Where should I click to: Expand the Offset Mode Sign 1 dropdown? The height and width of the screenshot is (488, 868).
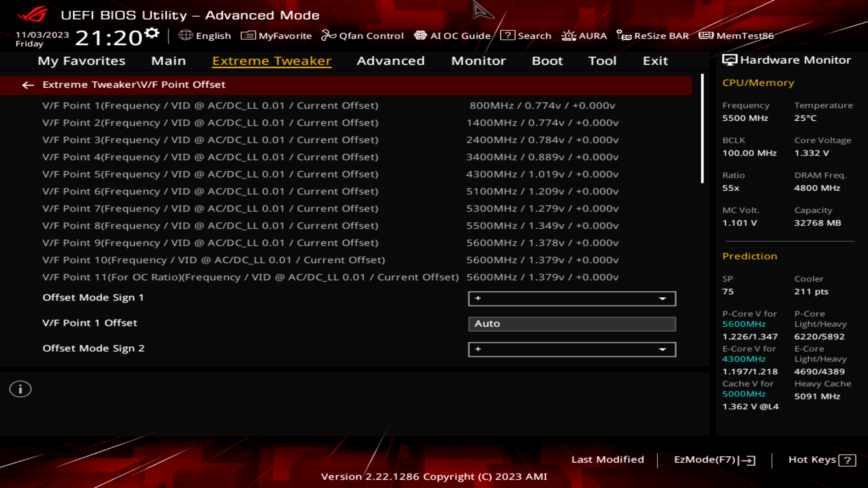coord(571,298)
